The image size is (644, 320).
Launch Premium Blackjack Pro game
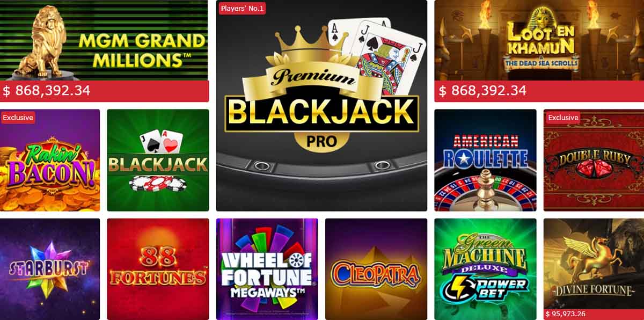click(321, 106)
